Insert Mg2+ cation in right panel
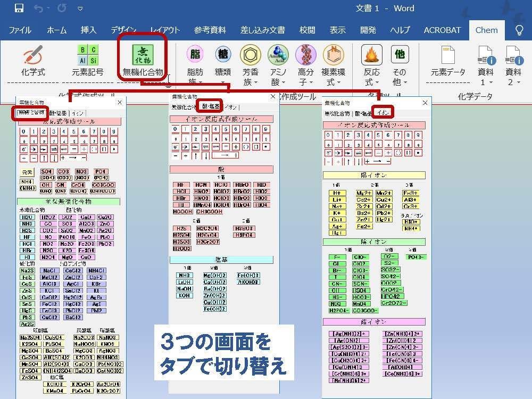The height and width of the screenshot is (399, 532). (363, 193)
